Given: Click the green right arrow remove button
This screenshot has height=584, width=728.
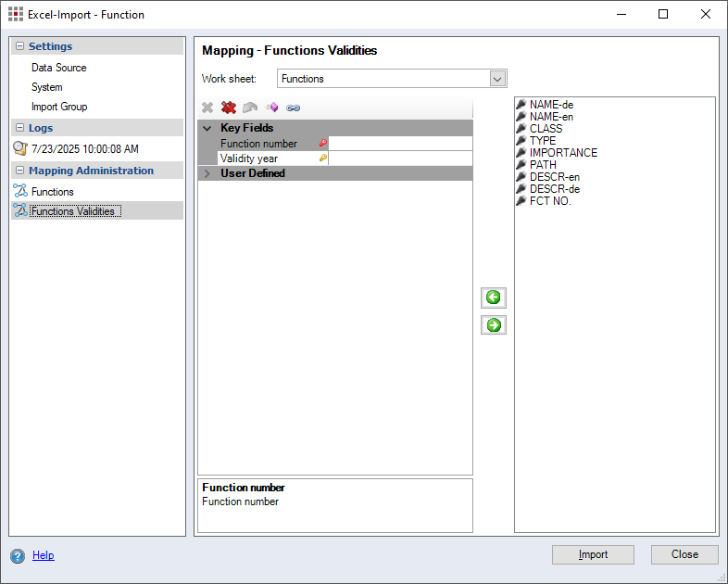Looking at the screenshot, I should (494, 325).
